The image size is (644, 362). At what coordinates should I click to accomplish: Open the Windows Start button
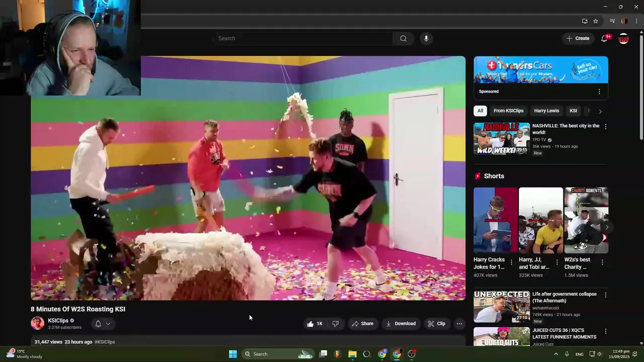click(233, 354)
